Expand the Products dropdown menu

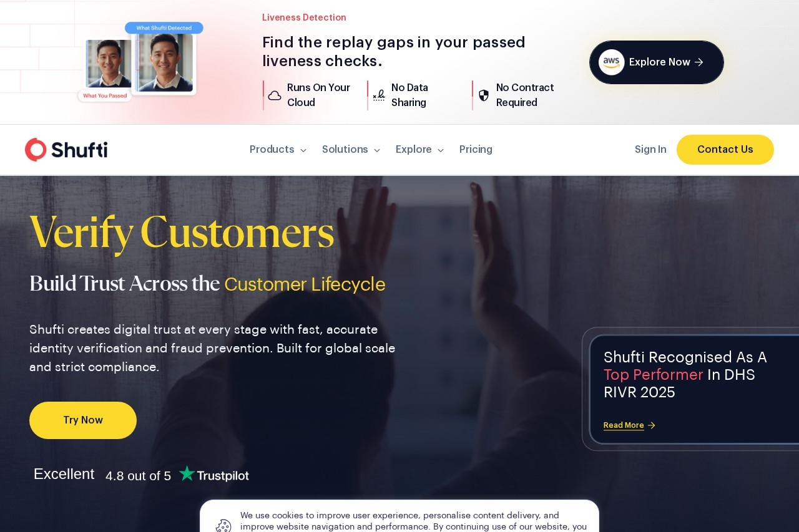pos(278,150)
